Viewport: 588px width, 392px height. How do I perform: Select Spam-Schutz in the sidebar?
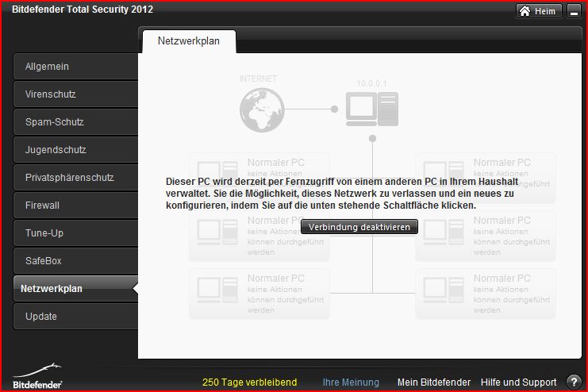click(76, 122)
